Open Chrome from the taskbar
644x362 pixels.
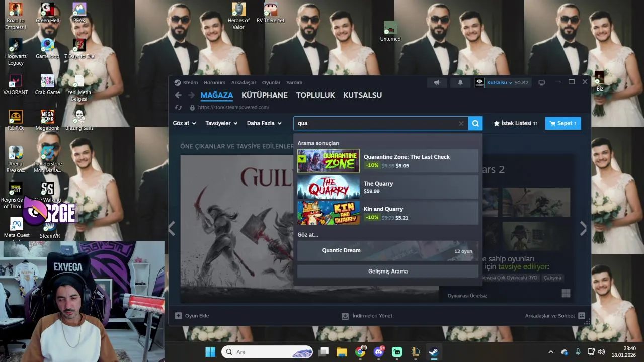(360, 352)
